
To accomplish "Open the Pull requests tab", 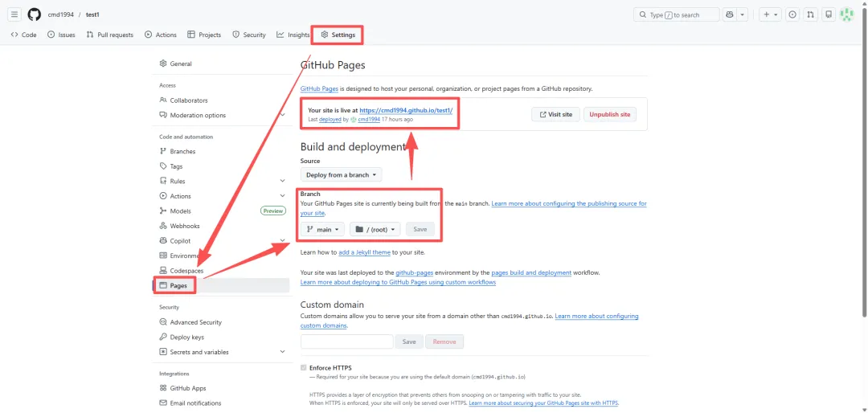I will 109,35.
